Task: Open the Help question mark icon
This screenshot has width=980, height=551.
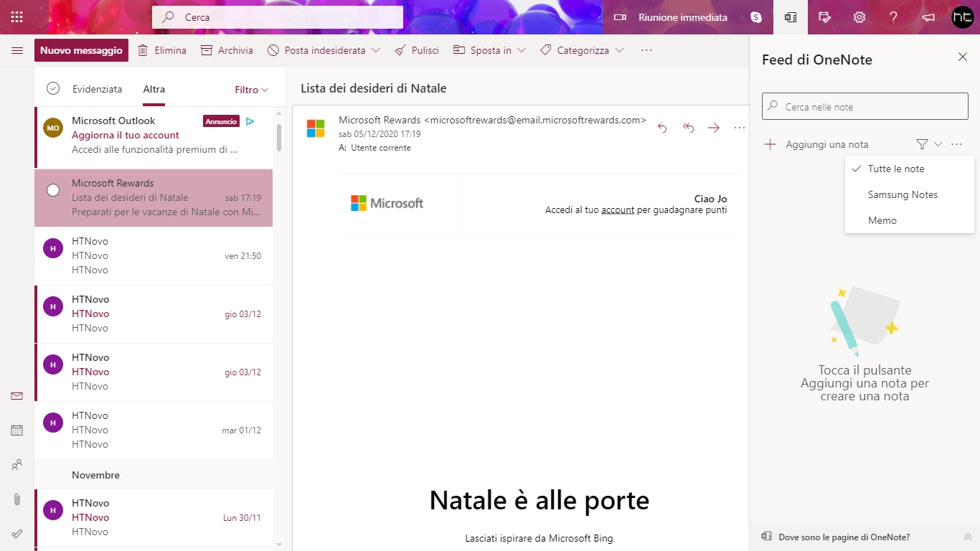Action: (893, 17)
